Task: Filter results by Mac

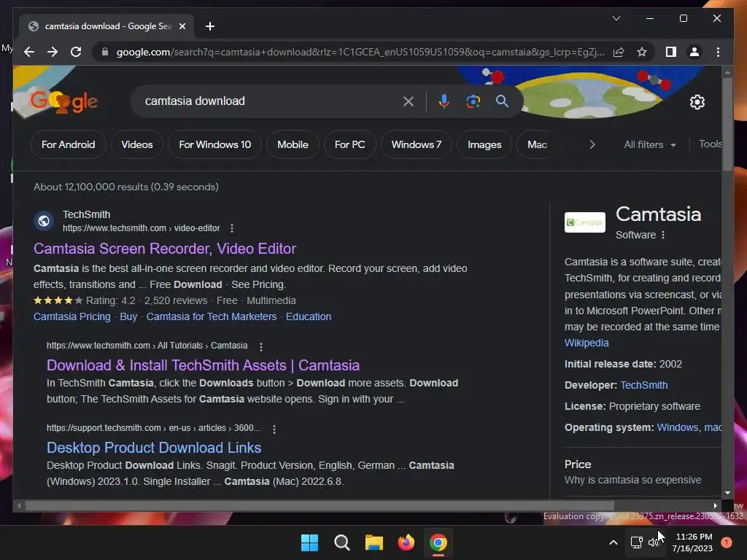Action: 537,144
